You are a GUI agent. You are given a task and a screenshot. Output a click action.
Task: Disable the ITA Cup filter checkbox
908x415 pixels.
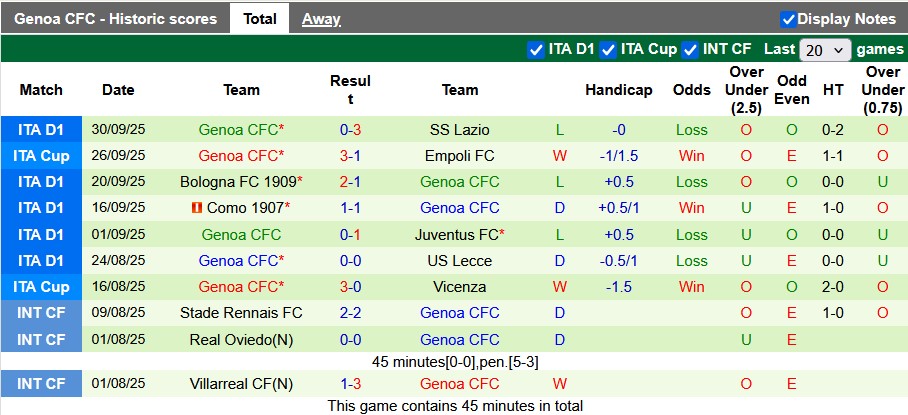point(608,49)
